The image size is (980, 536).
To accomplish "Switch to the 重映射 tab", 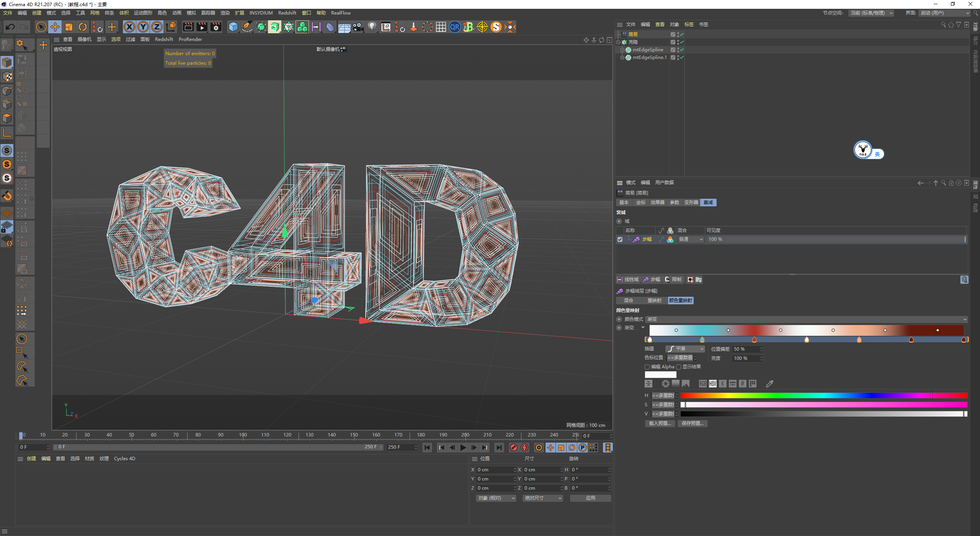I will point(654,301).
